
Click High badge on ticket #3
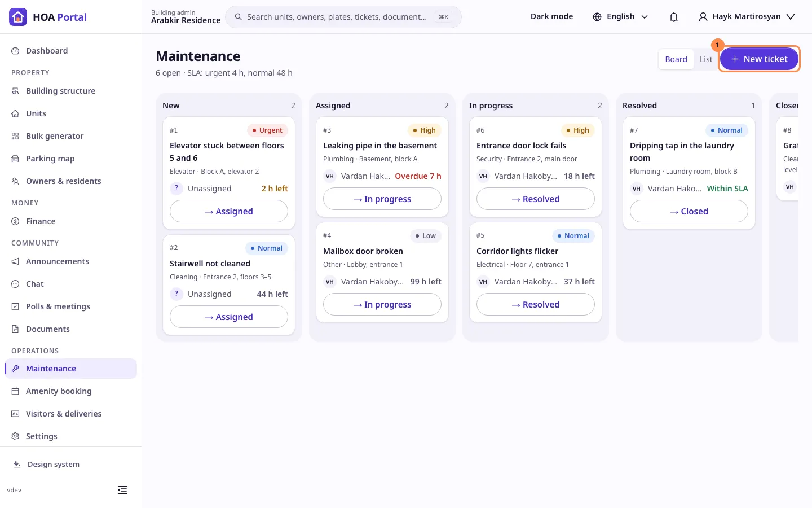(424, 130)
